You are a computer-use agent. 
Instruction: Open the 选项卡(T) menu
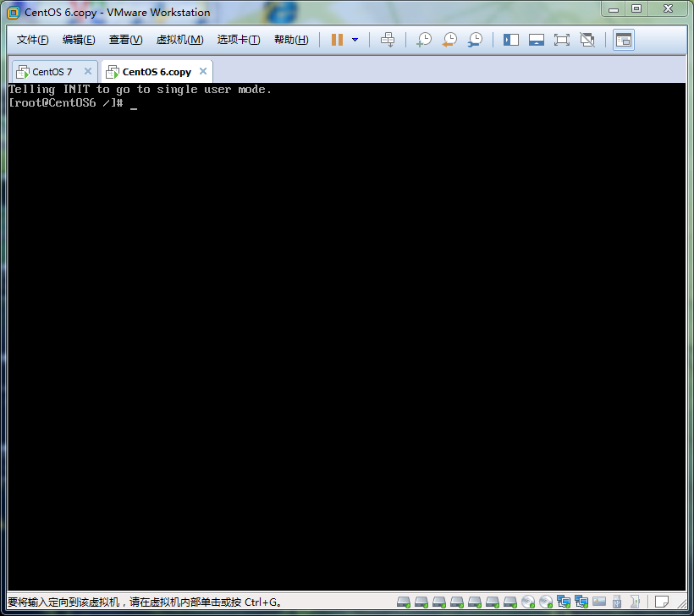tap(239, 40)
